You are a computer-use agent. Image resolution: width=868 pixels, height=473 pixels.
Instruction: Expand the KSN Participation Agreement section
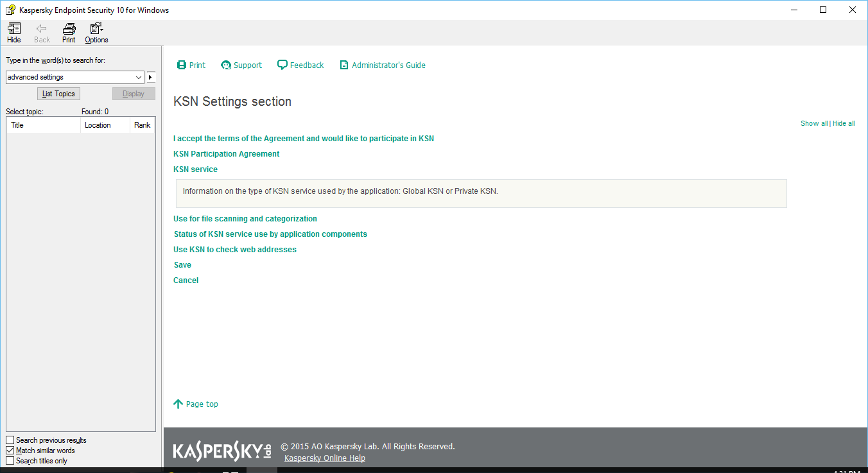click(x=227, y=154)
